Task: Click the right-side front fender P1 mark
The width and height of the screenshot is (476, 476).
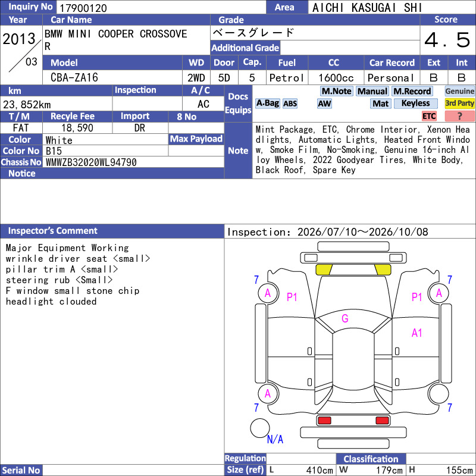Action: click(417, 297)
